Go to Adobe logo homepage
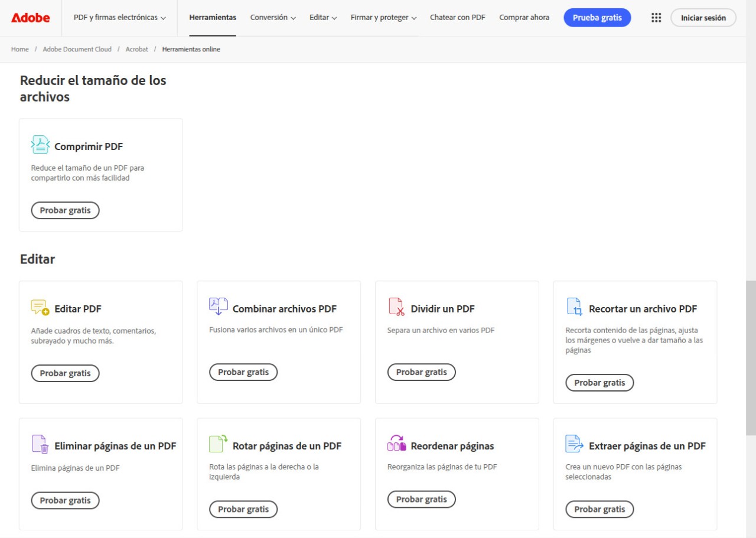Image resolution: width=756 pixels, height=538 pixels. (31, 18)
